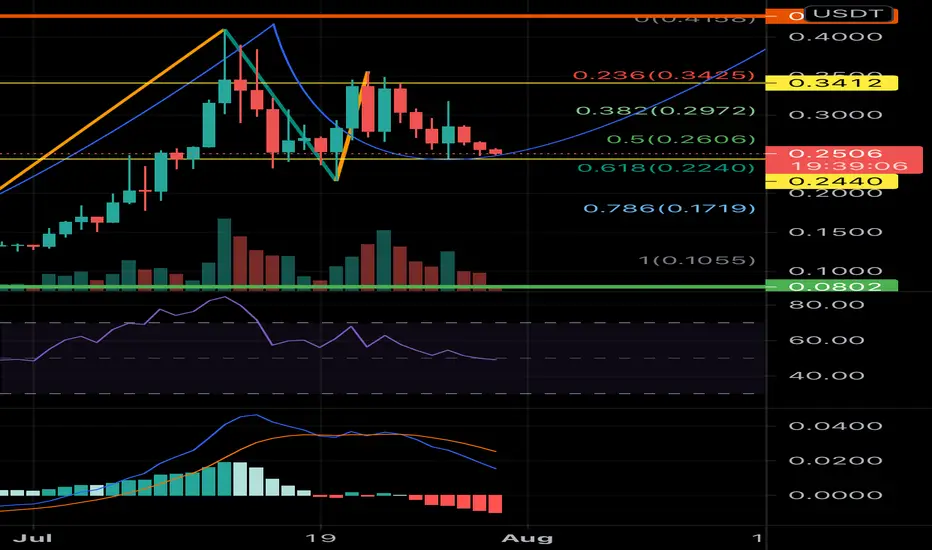This screenshot has height=550, width=932.
Task: Select the purple RSI line
Action: 272,344
